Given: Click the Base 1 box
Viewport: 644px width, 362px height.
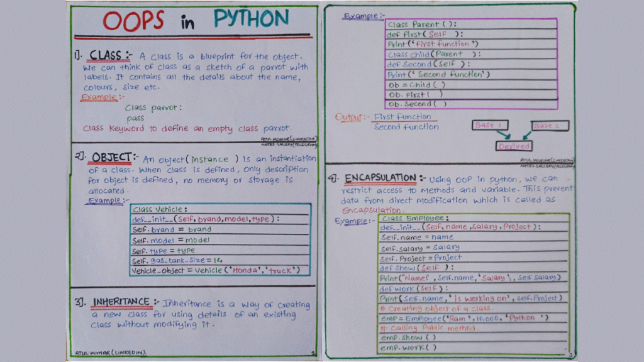Looking at the screenshot, I should [x=491, y=126].
